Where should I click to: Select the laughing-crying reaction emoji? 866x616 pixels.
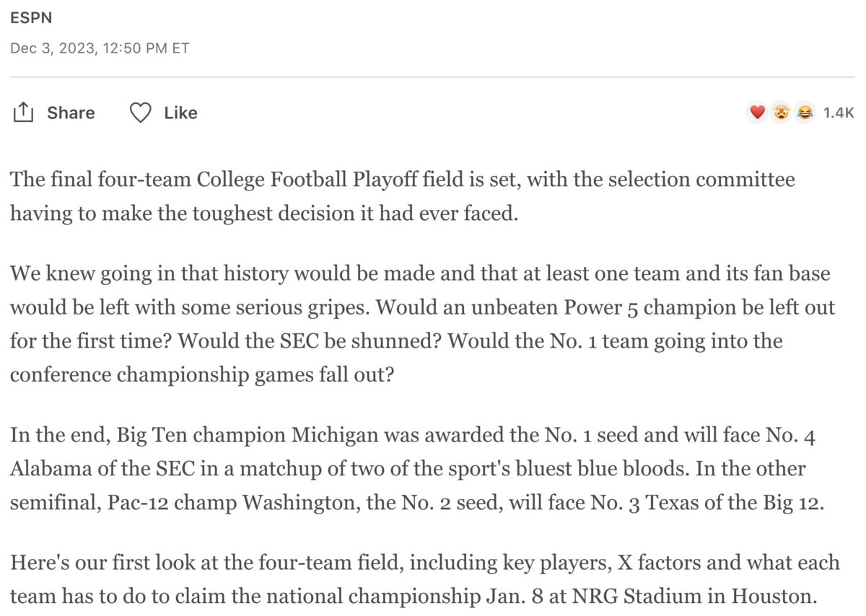click(x=804, y=113)
